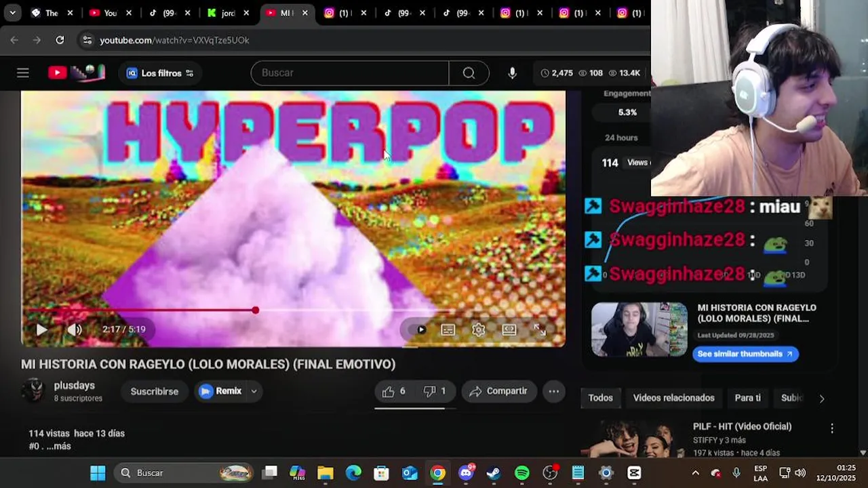Open options menu for PILF - HIT video

[x=832, y=428]
